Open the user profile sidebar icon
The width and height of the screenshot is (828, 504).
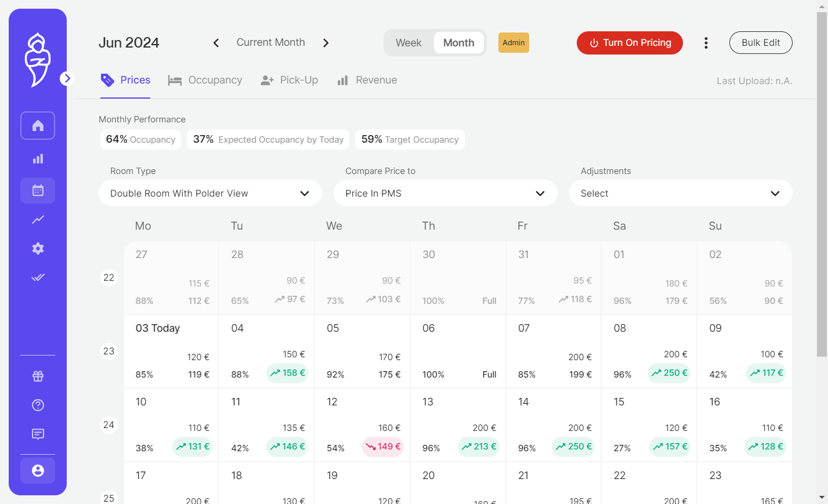38,470
